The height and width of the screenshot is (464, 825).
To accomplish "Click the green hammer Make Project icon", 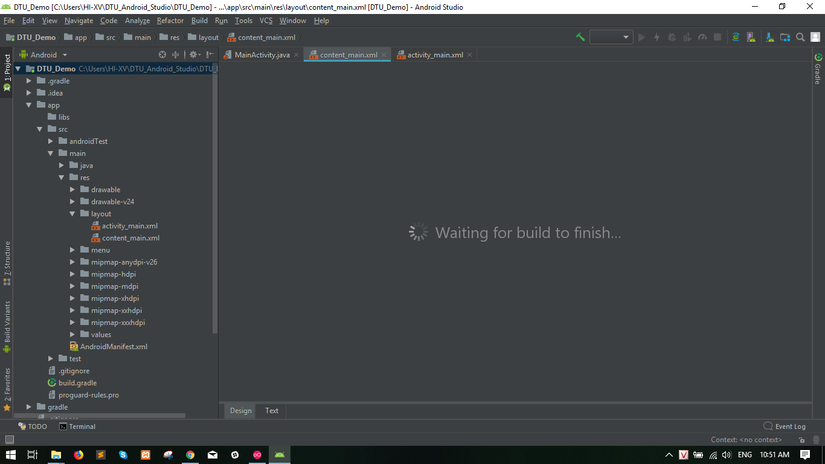I will click(580, 37).
